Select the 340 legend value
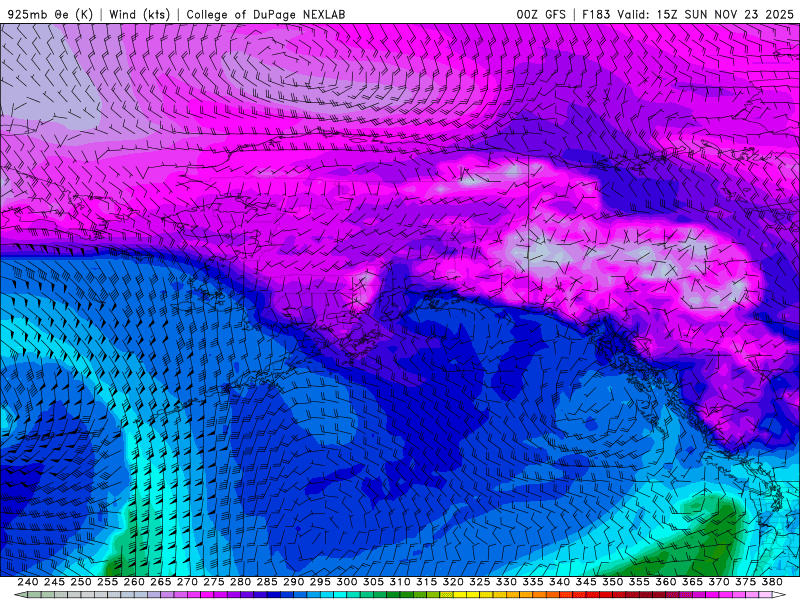The width and height of the screenshot is (800, 600). point(559,582)
